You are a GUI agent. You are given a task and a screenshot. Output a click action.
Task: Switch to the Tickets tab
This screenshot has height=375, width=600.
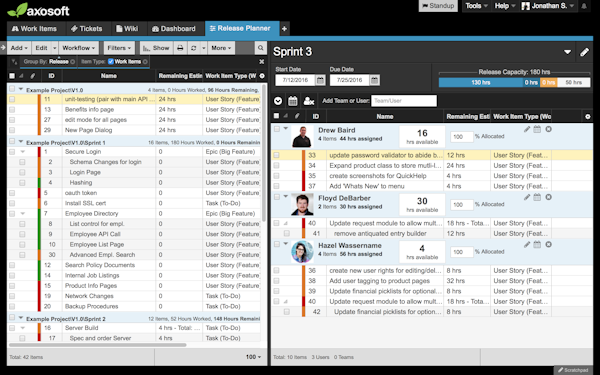coord(87,29)
